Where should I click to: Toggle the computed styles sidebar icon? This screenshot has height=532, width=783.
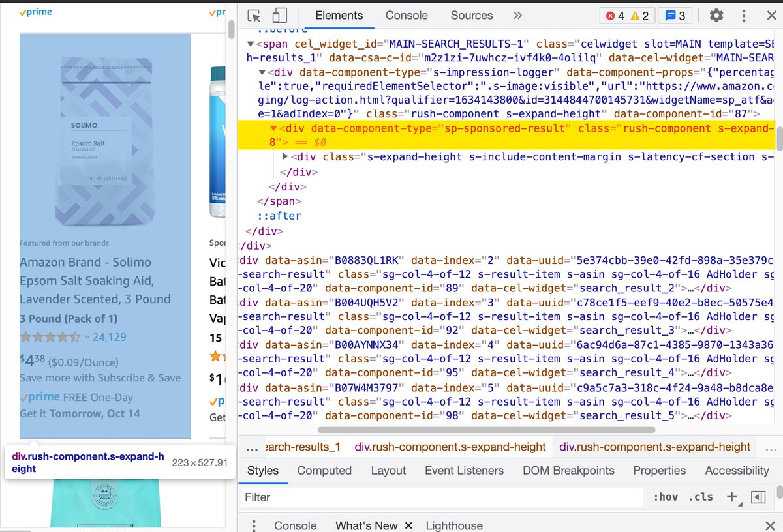(x=758, y=497)
